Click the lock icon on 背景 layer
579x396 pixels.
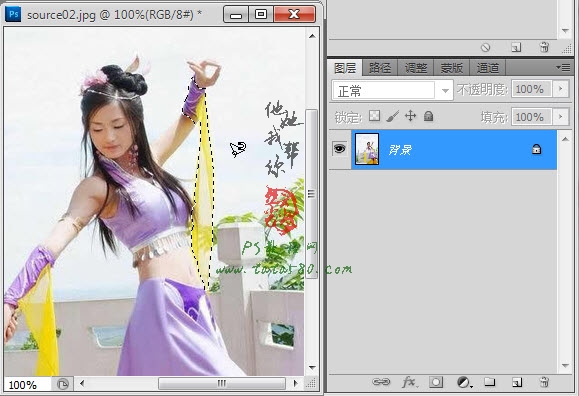[x=536, y=149]
